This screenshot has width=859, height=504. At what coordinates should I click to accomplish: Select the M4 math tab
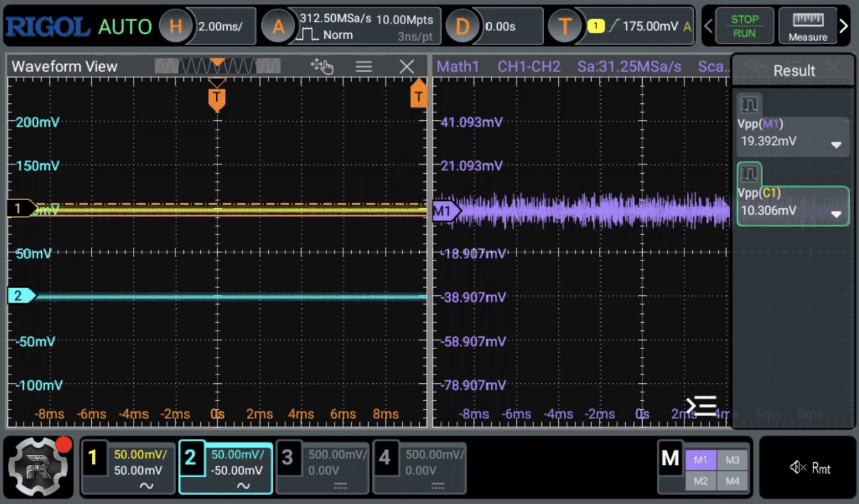[732, 481]
